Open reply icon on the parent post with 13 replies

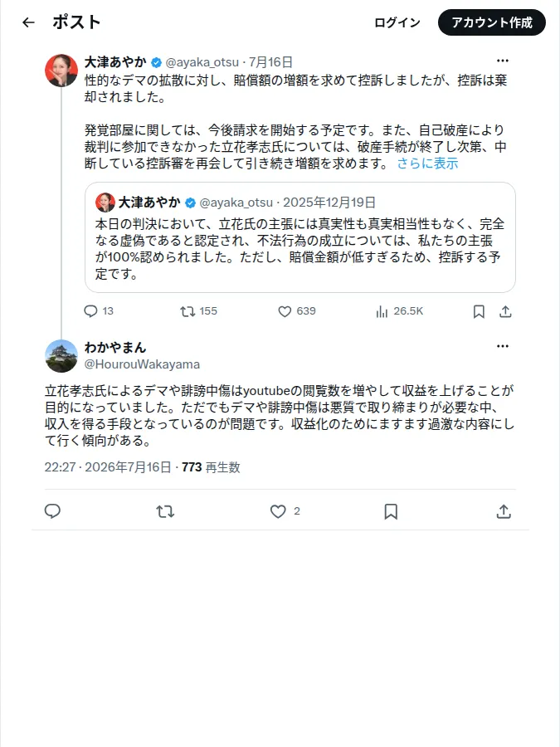click(90, 311)
